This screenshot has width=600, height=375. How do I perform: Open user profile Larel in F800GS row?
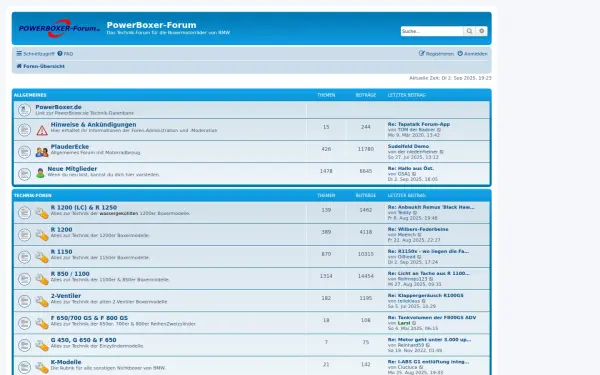pyautogui.click(x=404, y=323)
